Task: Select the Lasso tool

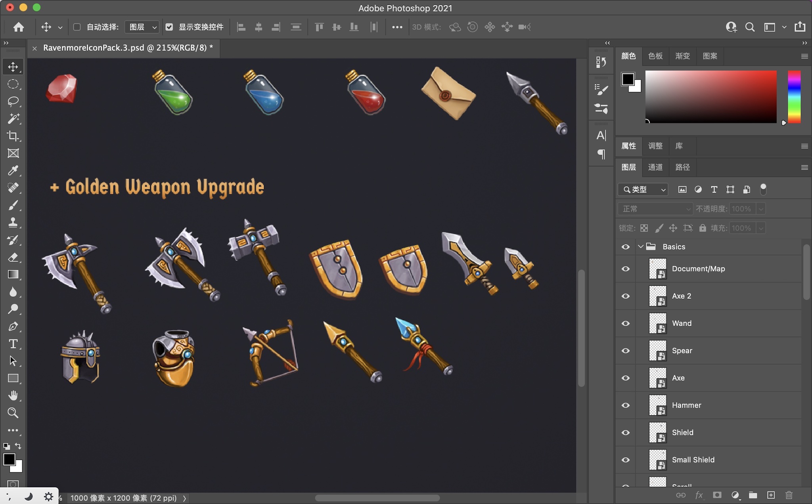Action: pos(13,101)
